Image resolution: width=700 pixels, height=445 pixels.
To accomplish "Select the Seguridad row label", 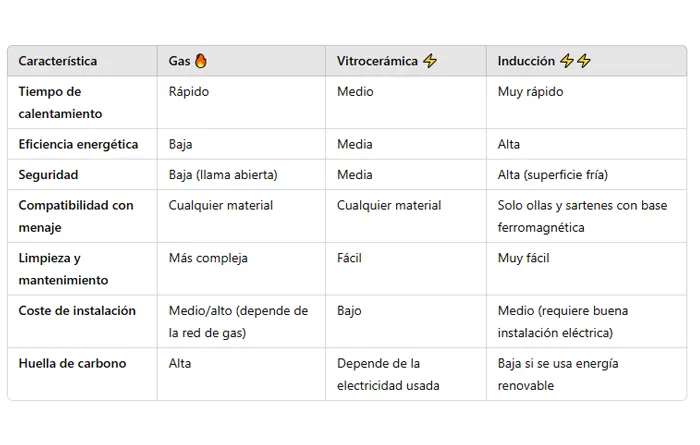I will (x=48, y=175).
